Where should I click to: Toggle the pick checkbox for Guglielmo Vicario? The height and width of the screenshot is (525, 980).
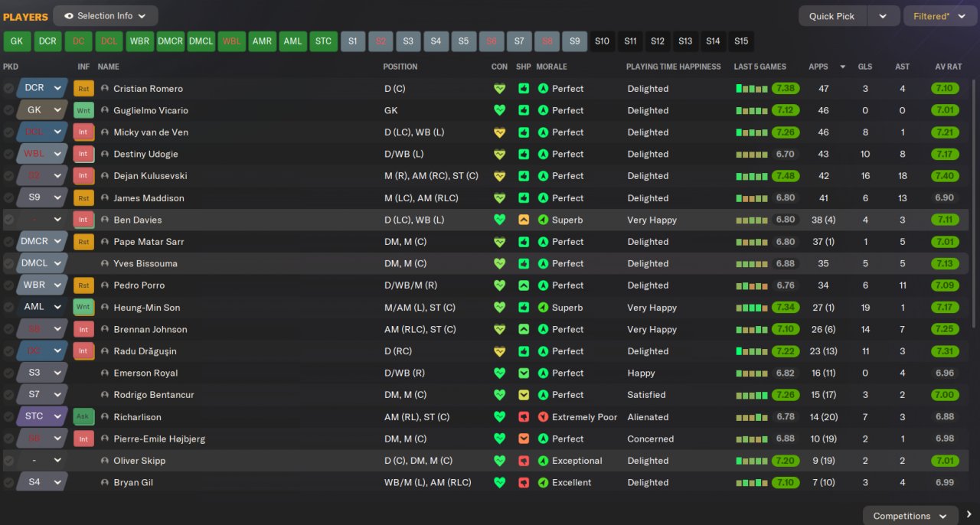(8, 110)
